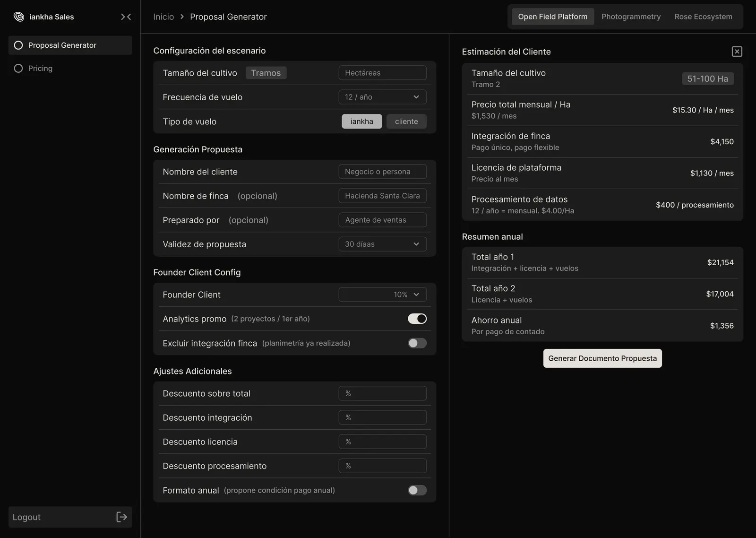Open the Founder Client percentage dropdown
The image size is (756, 538).
(x=383, y=295)
